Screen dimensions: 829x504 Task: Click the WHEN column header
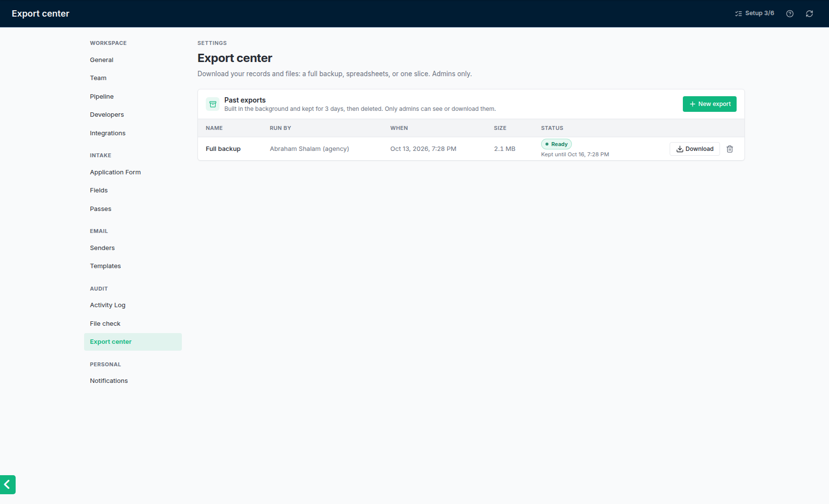click(x=399, y=128)
